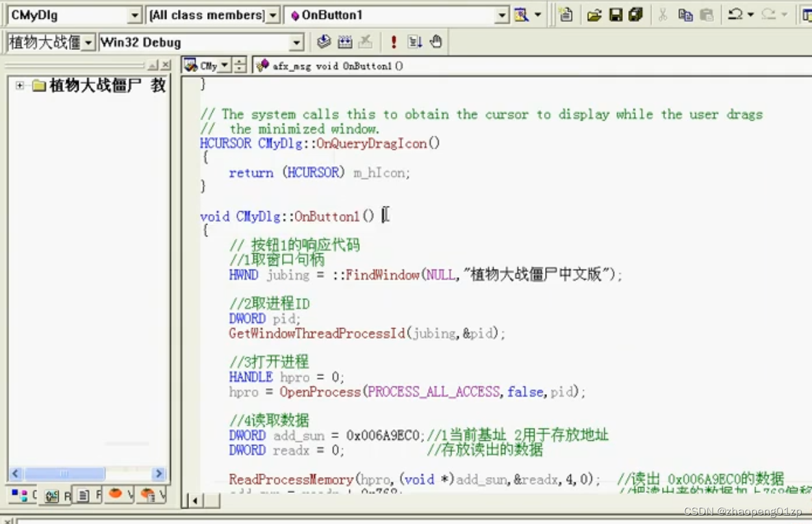The width and height of the screenshot is (812, 524).
Task: Click the Paste clipboard icon
Action: click(x=707, y=15)
